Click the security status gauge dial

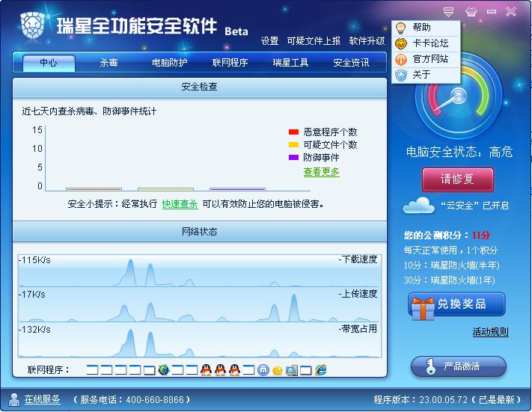click(x=458, y=96)
